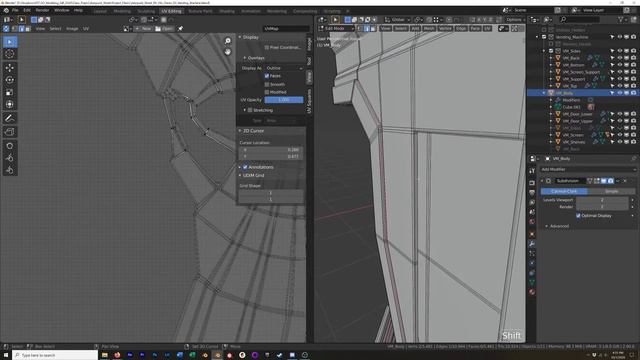Enable the Stretching checkbox
640x360 pixels.
[x=250, y=110]
